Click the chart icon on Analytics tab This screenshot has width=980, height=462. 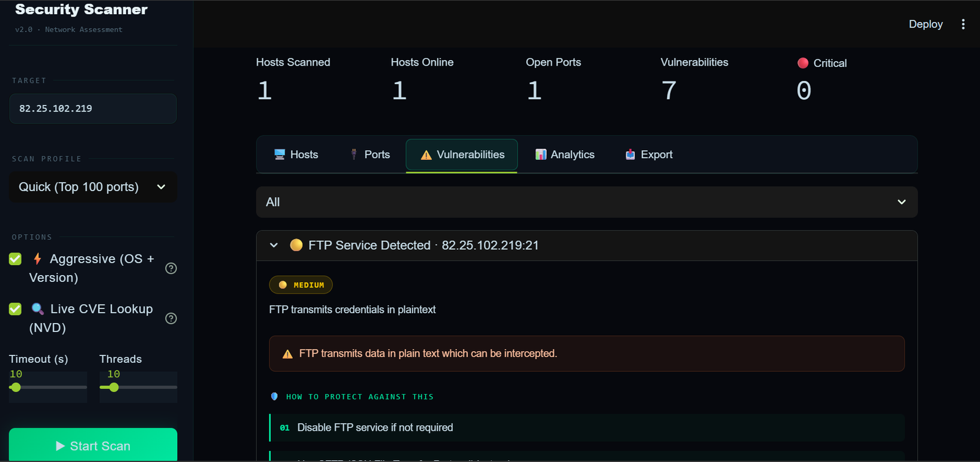tap(541, 154)
